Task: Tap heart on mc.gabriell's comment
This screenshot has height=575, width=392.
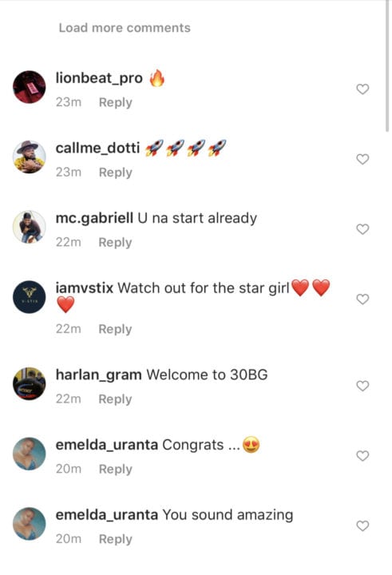Action: click(x=362, y=229)
